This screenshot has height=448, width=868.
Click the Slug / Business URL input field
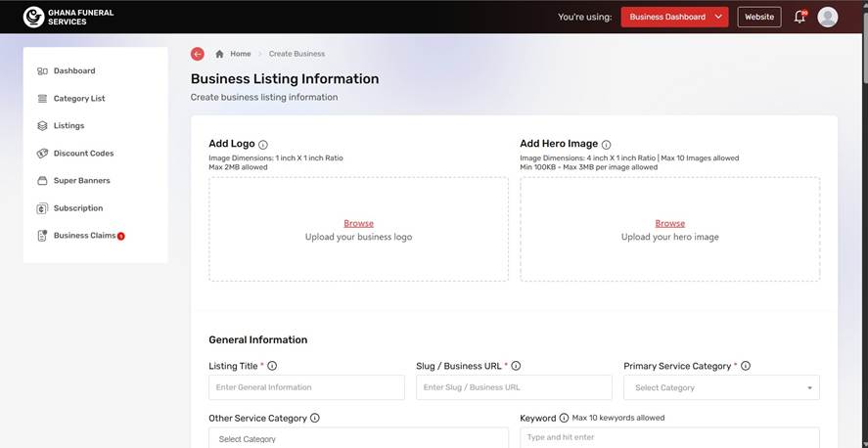point(515,387)
